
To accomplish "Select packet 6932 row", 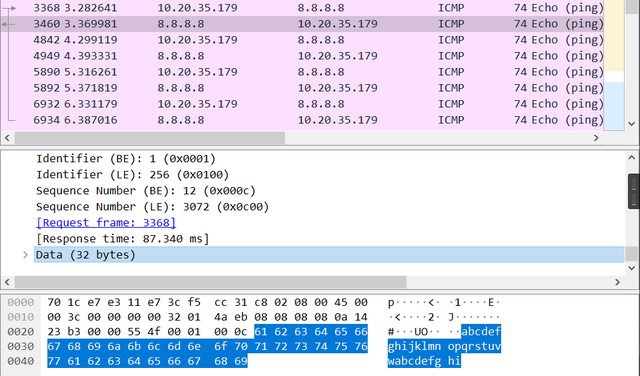I will pyautogui.click(x=302, y=104).
